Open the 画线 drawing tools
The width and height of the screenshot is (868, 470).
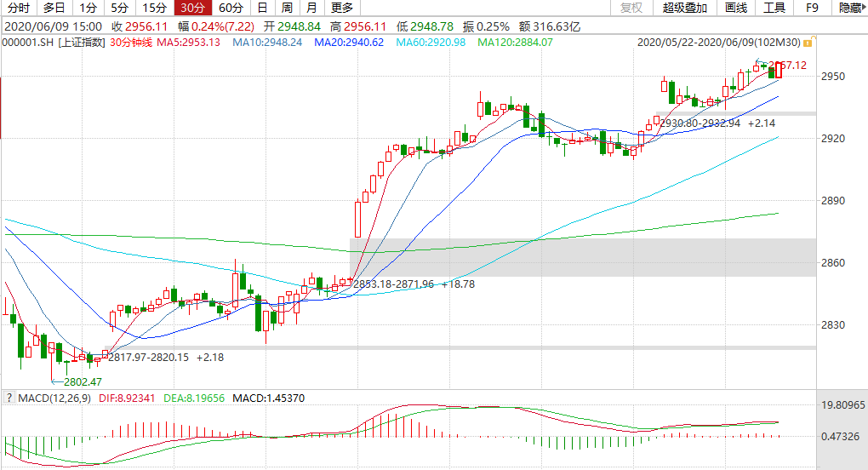[x=736, y=8]
